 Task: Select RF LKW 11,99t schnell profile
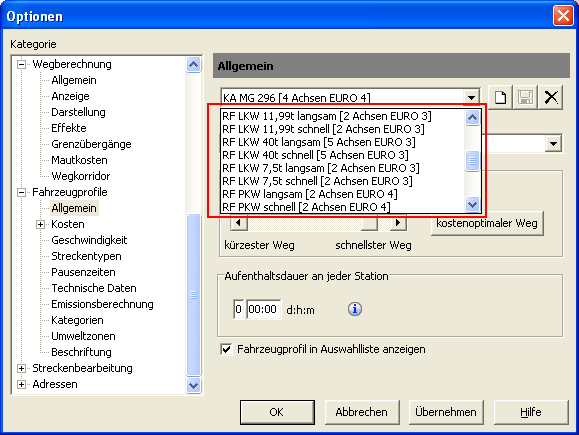(x=343, y=129)
